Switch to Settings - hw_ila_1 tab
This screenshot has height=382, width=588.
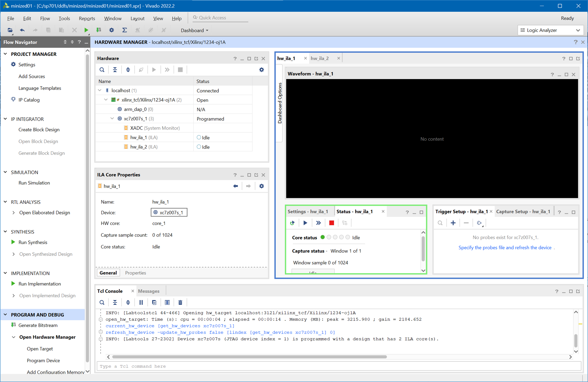(x=308, y=211)
